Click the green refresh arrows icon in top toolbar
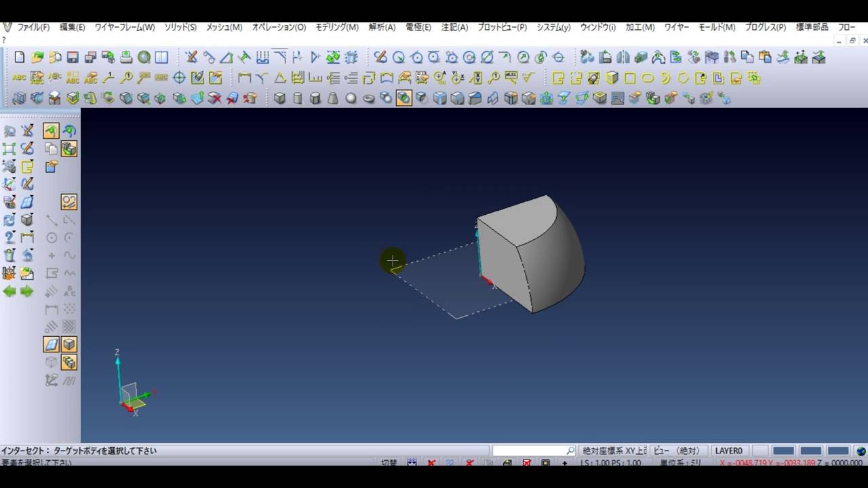Viewport: 868px width, 488px height. pos(333,58)
